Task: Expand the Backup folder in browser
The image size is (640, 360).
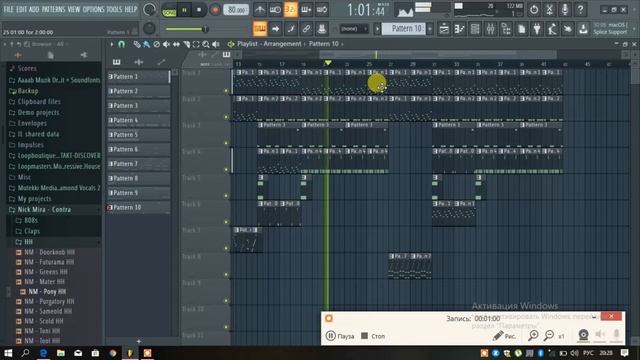Action: coord(28,91)
